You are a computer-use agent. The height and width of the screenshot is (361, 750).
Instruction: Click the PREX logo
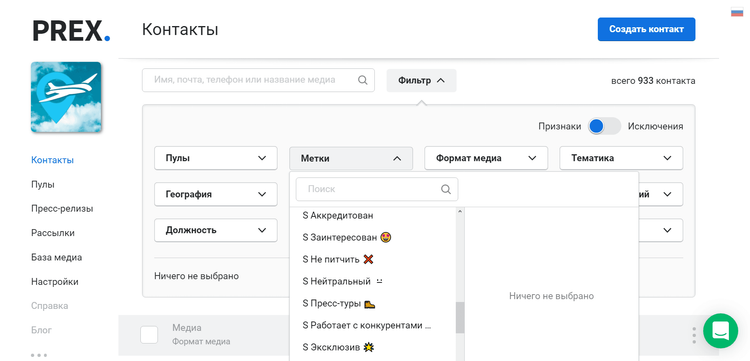point(71,30)
